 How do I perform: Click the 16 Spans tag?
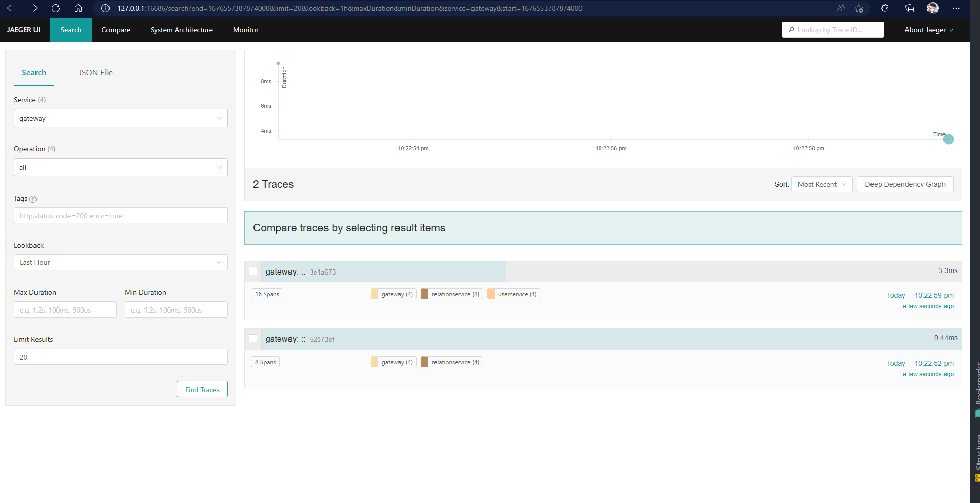click(x=267, y=294)
